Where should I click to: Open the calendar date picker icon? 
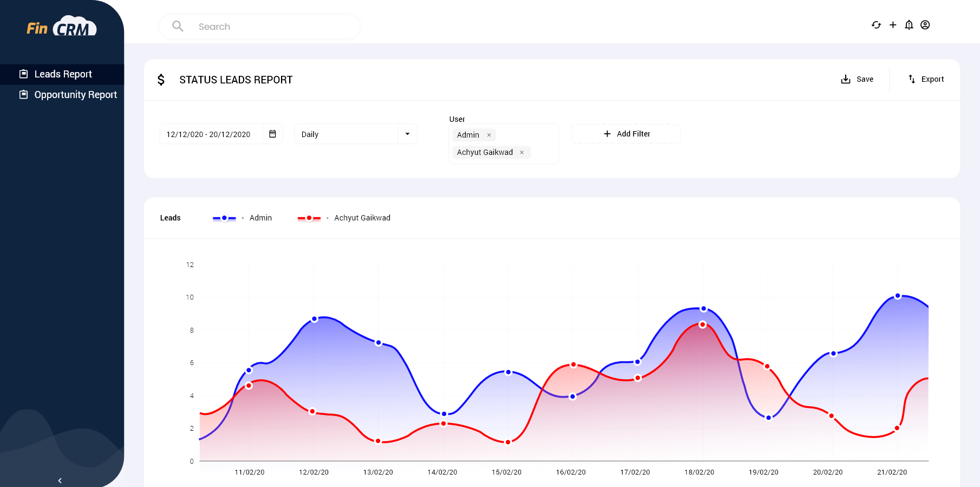click(272, 134)
